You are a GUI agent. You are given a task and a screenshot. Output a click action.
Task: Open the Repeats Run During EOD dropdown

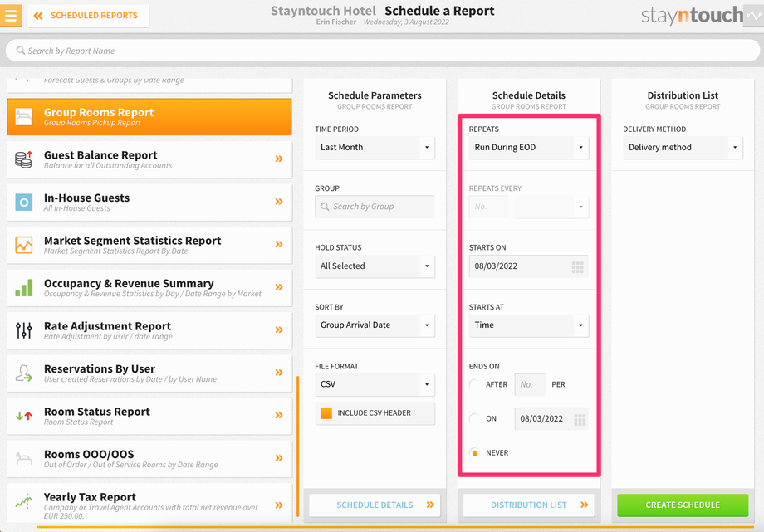click(x=529, y=147)
